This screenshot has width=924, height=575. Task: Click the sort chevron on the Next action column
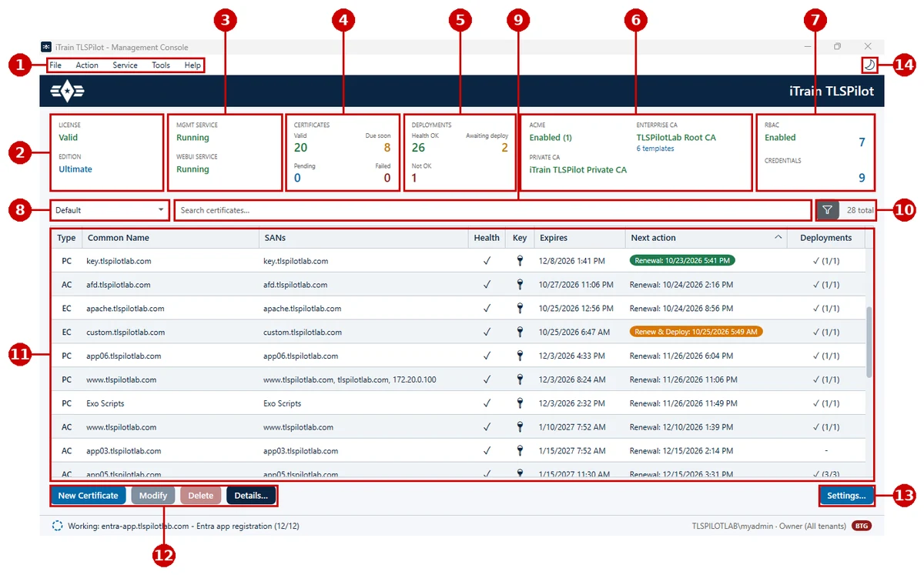778,237
